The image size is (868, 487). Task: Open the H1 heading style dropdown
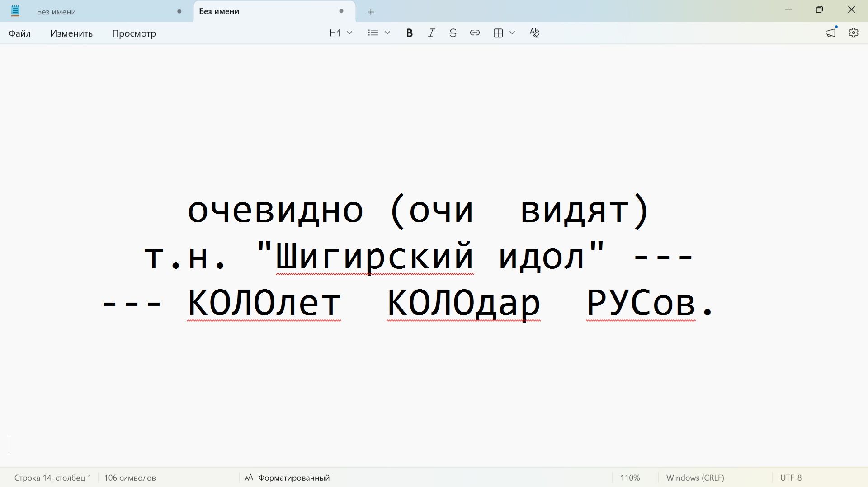pyautogui.click(x=341, y=33)
